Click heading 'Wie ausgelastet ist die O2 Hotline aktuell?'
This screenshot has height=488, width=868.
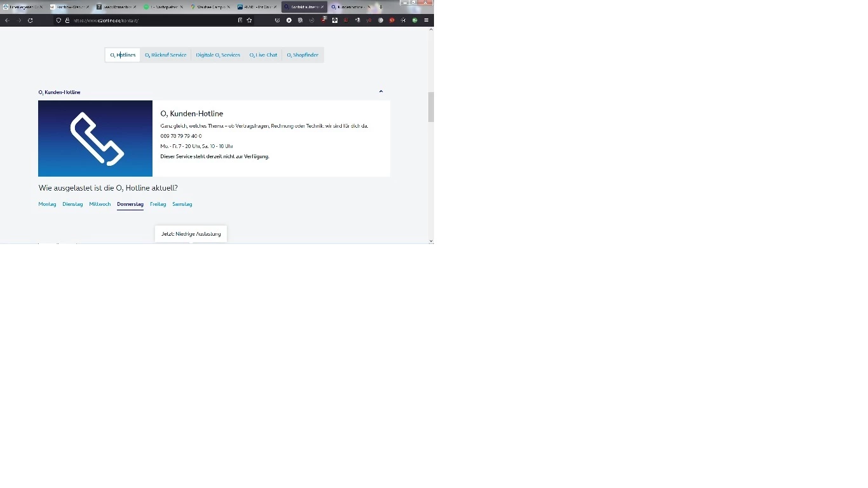pos(108,188)
